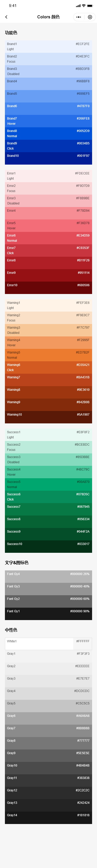Pick the Brand10 #001F97 swatch
This screenshot has height=868, width=97.
pyautogui.click(x=49, y=158)
